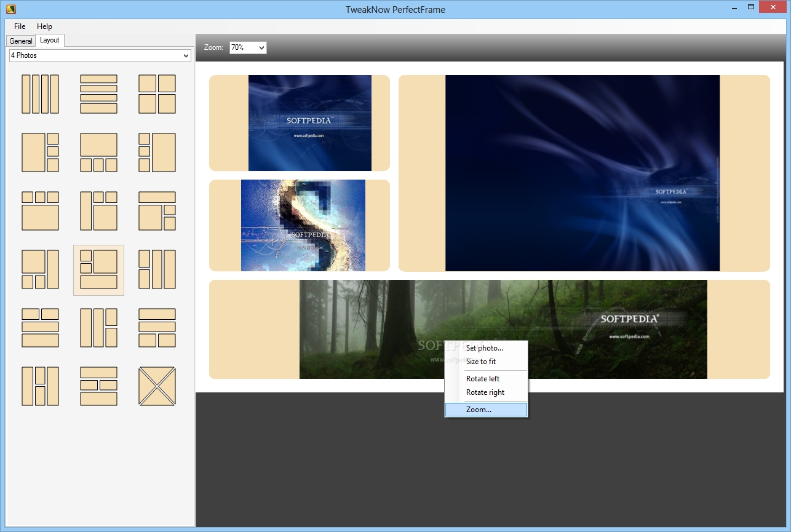Click the TweakNow PerfectFrame title bar app icon
The image size is (791, 532).
click(x=10, y=9)
